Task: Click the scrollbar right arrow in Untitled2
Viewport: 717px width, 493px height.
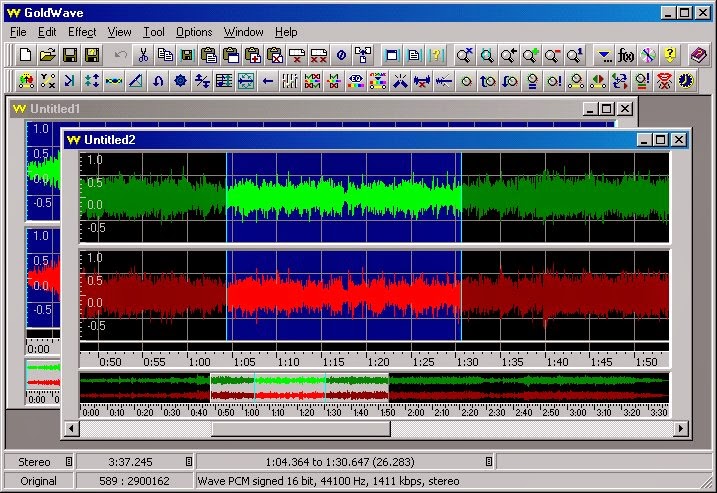Action: pyautogui.click(x=680, y=429)
